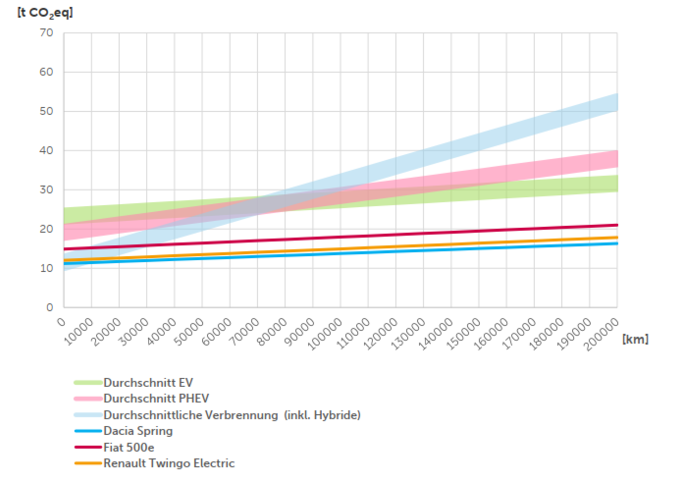Click the x-axis label 30000

[134, 331]
